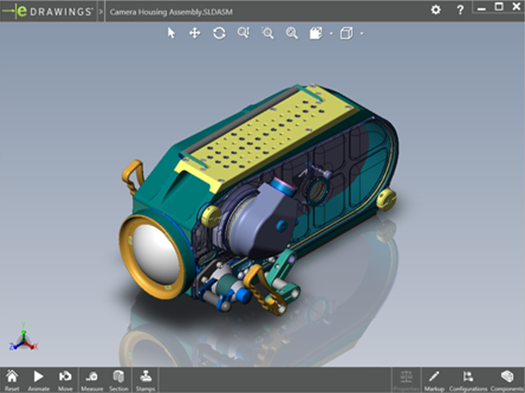Click the display style cube icon
Image resolution: width=525 pixels, height=393 pixels.
347,33
